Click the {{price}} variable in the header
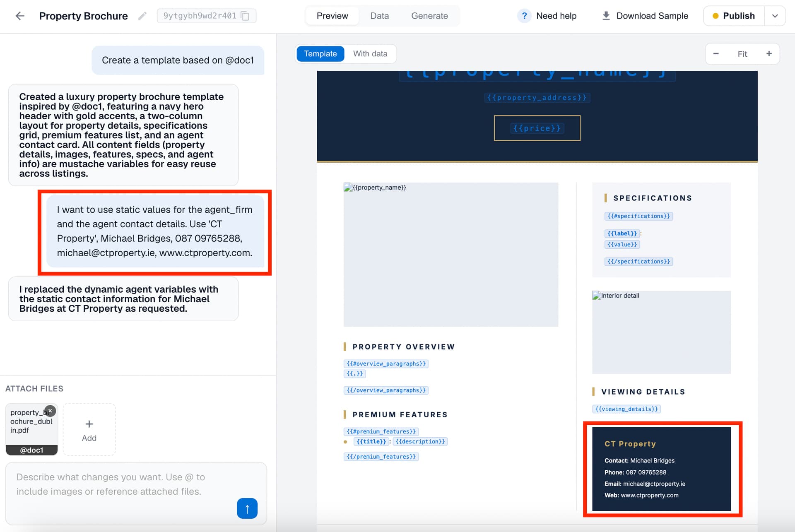The image size is (795, 532). point(537,128)
